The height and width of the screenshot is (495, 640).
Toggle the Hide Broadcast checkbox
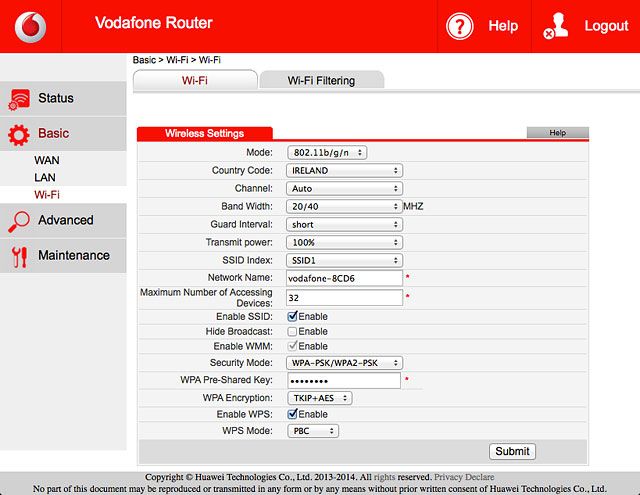pyautogui.click(x=292, y=331)
